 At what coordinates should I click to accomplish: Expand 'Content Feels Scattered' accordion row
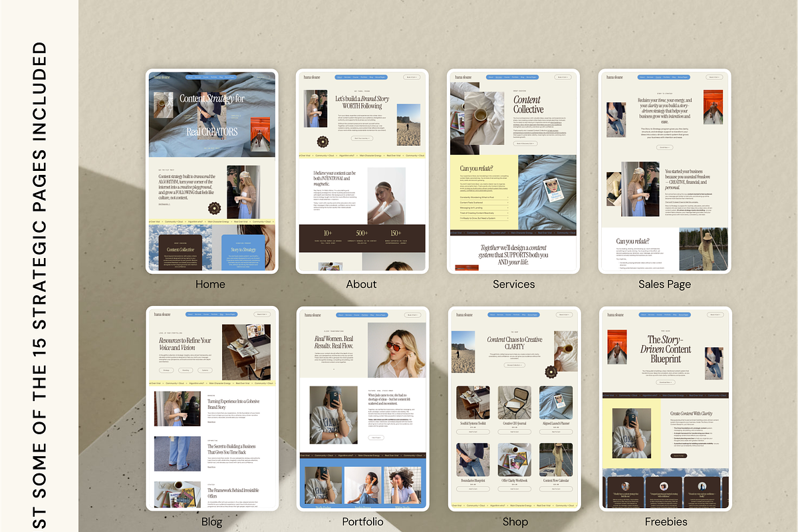pos(483,202)
